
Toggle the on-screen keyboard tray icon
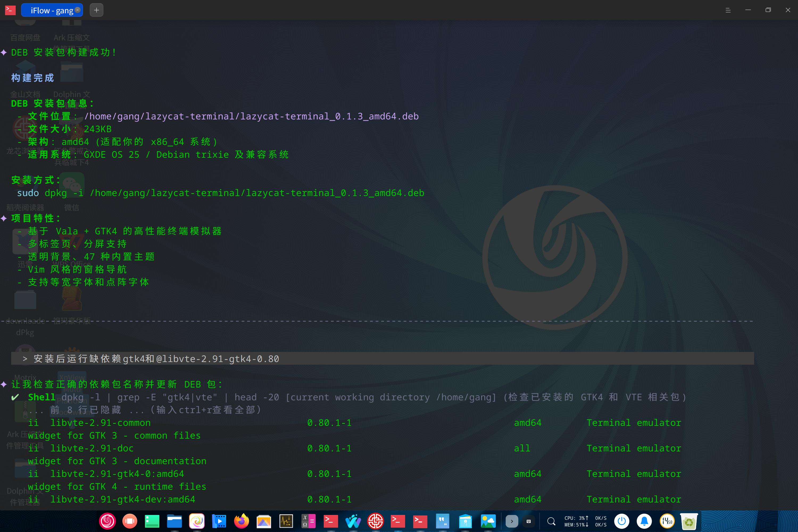pos(529,521)
